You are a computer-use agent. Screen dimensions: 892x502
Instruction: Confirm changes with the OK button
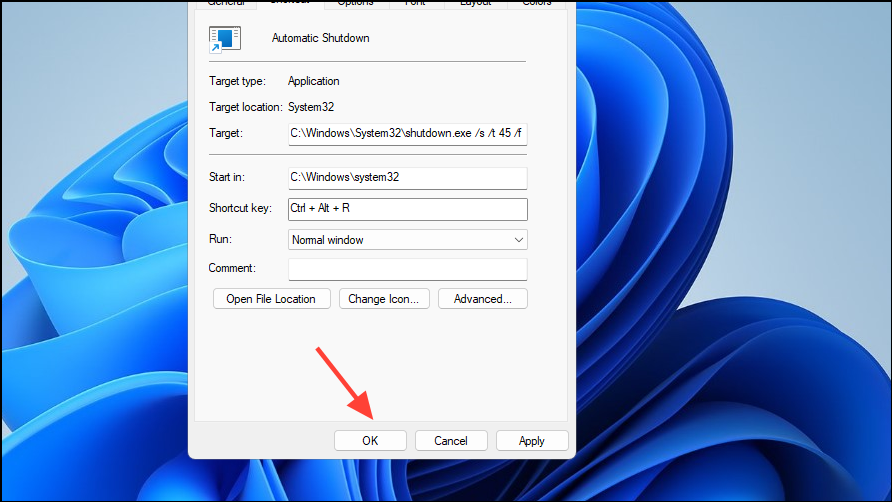[x=370, y=441]
